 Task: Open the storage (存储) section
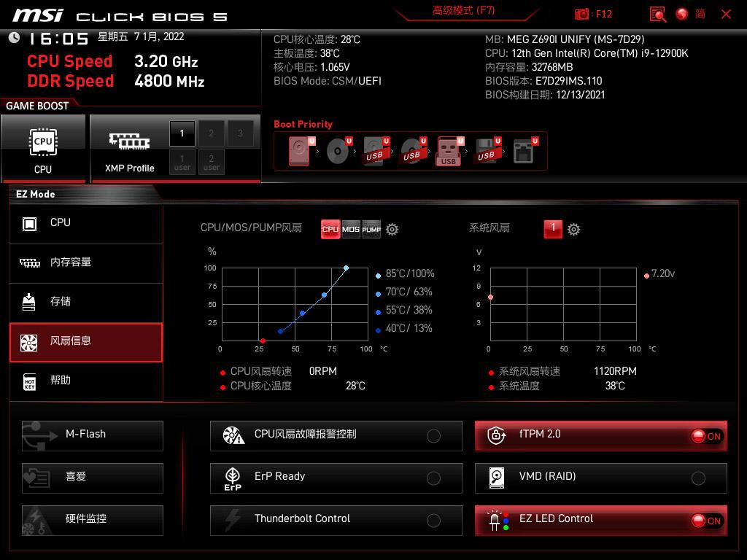coord(86,303)
